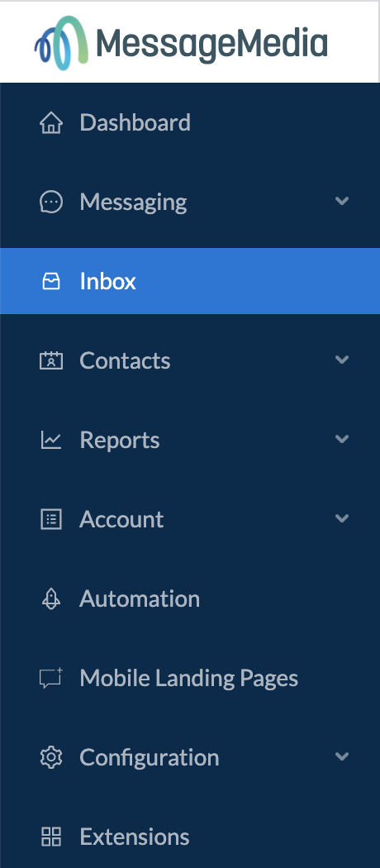380x868 pixels.
Task: Click the Automation rocket icon
Action: pyautogui.click(x=51, y=599)
